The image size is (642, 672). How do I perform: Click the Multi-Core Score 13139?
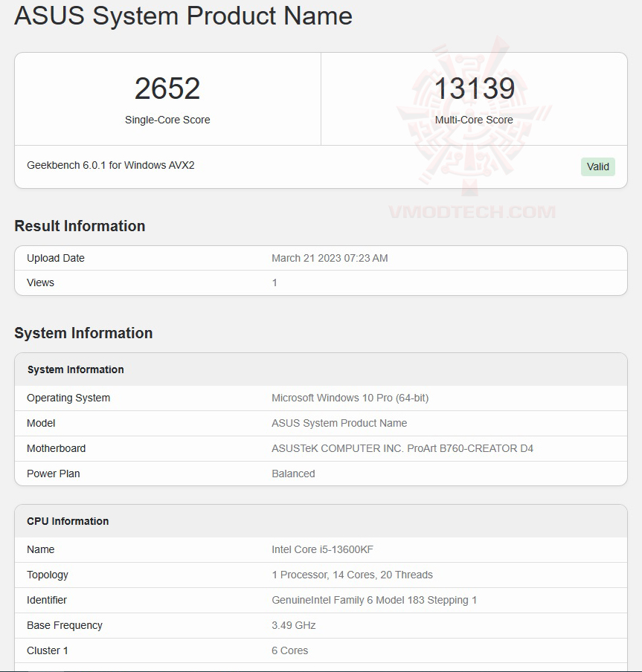pyautogui.click(x=474, y=88)
